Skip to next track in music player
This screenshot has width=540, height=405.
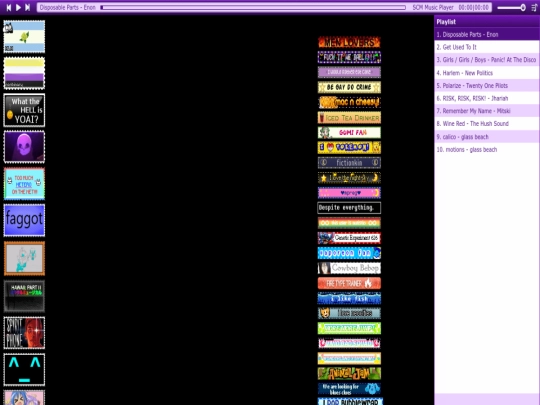(x=28, y=7)
